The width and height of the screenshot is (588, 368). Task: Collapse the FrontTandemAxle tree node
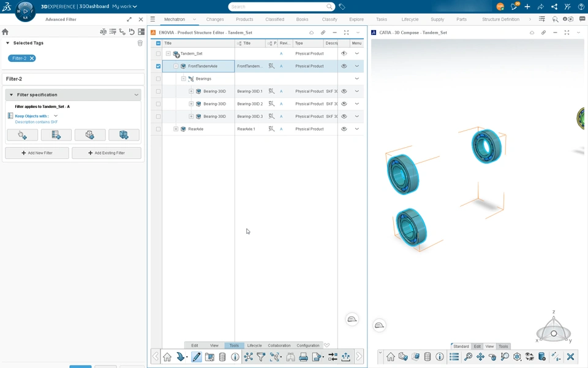tap(176, 66)
